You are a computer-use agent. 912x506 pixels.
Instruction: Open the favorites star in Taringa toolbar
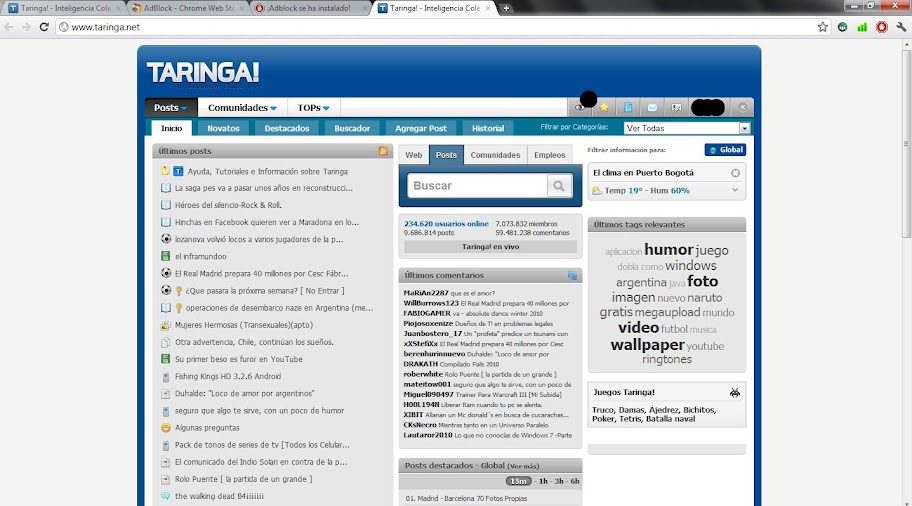click(604, 108)
